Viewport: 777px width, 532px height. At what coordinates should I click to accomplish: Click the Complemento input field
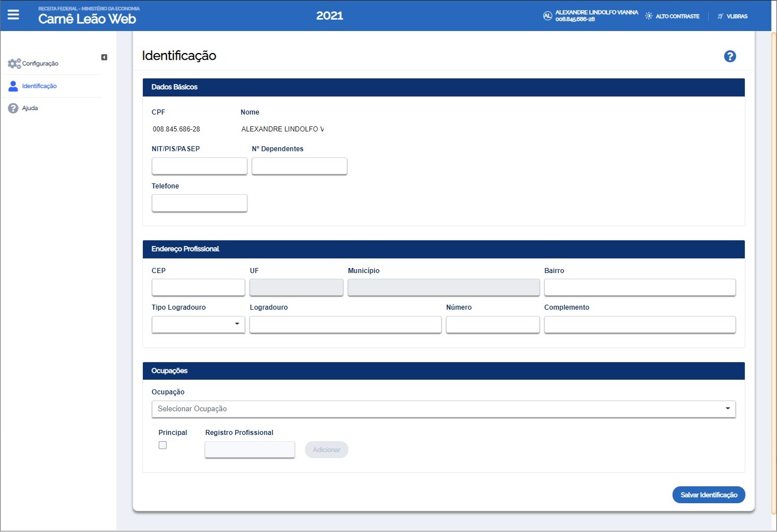click(x=640, y=324)
